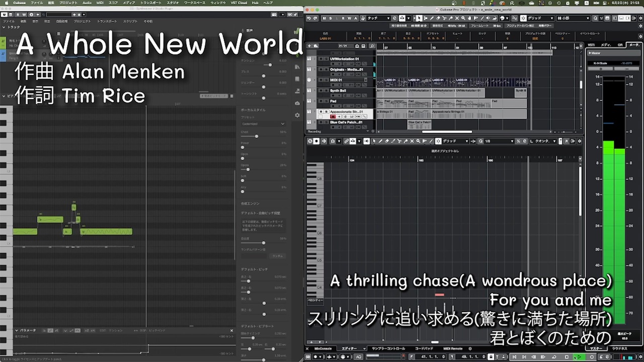Adjust the Chest vocal style slider

pyautogui.click(x=257, y=136)
